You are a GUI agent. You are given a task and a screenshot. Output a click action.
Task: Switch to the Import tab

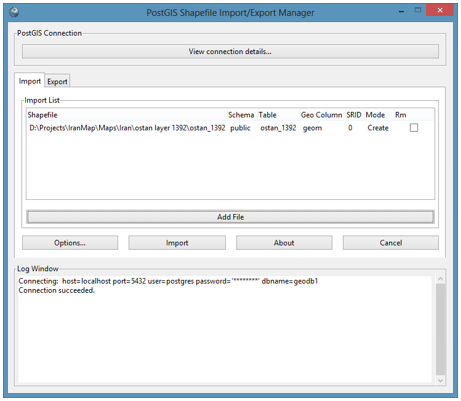click(30, 81)
